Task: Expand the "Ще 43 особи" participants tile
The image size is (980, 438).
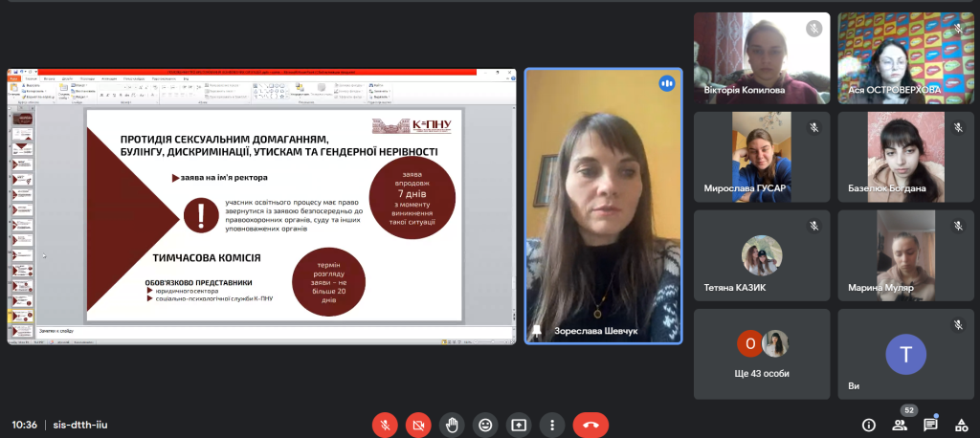Action: [762, 353]
